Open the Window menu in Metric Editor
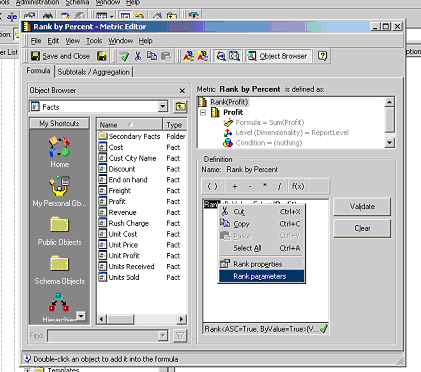The width and height of the screenshot is (421, 372). point(120,41)
